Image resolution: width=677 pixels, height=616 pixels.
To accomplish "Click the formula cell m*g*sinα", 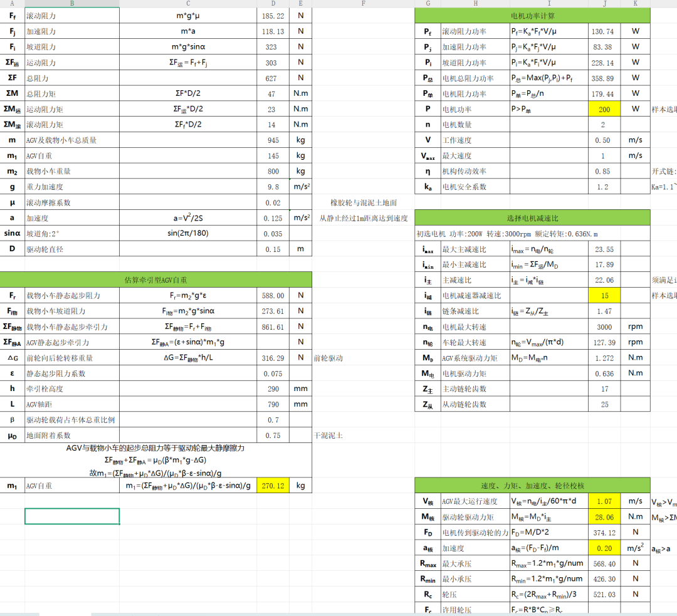I will [188, 47].
